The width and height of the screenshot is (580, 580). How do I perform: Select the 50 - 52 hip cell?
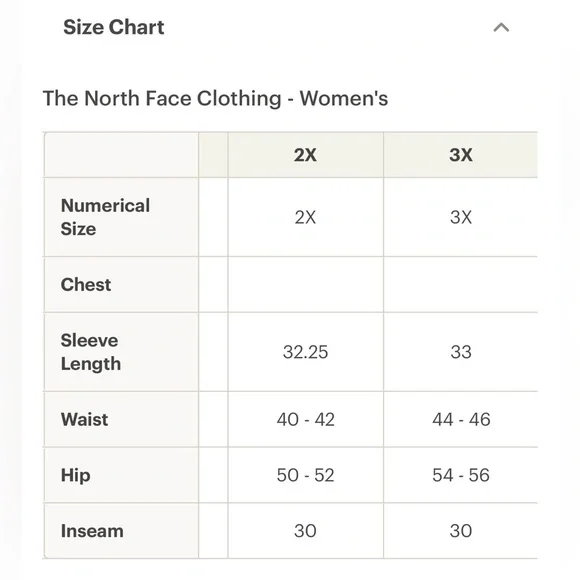click(306, 475)
